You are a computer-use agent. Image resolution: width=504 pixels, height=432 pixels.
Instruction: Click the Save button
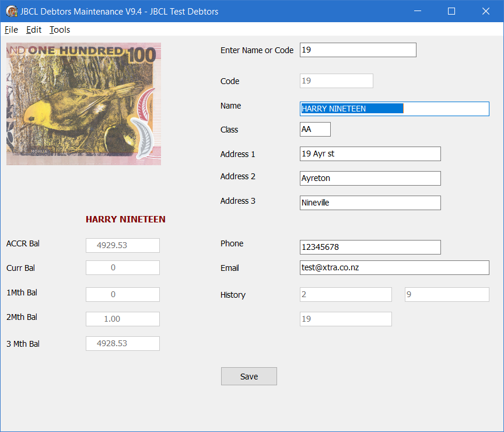coord(249,377)
